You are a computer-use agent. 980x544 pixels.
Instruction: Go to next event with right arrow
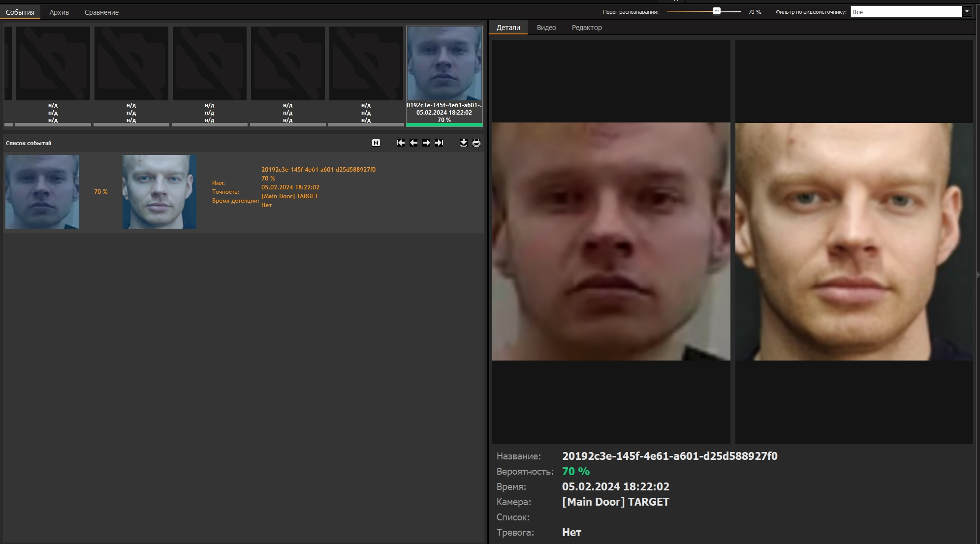[x=426, y=143]
